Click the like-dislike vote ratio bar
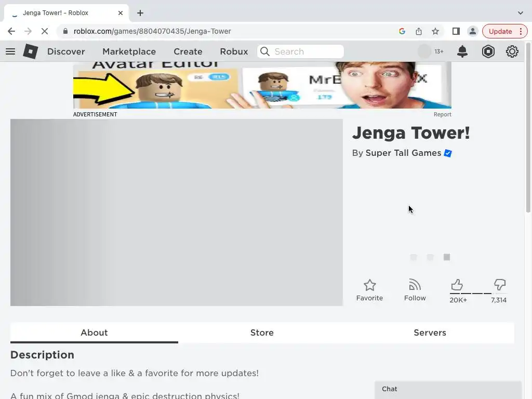 [x=478, y=294]
